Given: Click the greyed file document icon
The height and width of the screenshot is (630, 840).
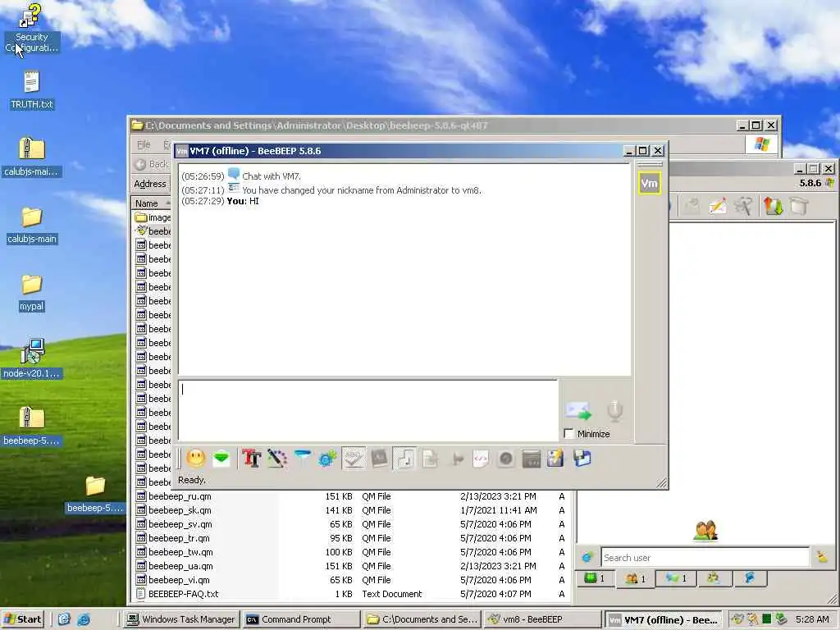Looking at the screenshot, I should coord(430,459).
